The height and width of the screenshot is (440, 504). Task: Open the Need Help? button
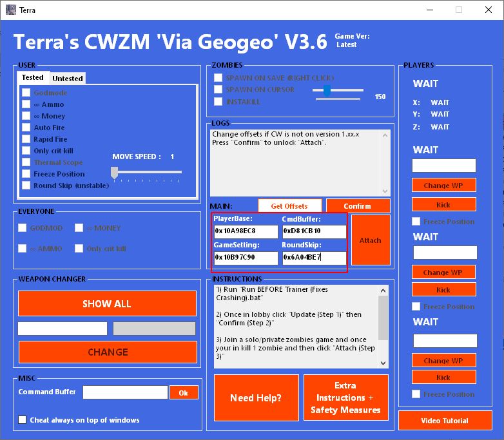coord(256,397)
